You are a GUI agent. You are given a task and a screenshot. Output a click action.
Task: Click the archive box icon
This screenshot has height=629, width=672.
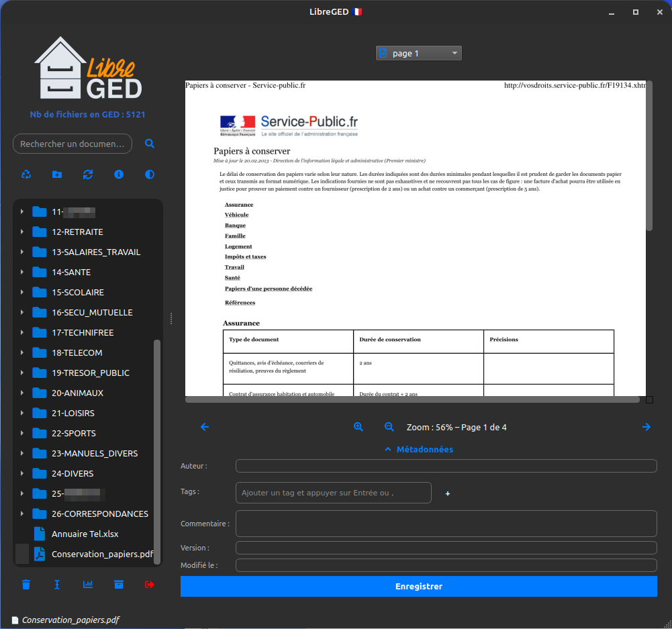tap(119, 585)
